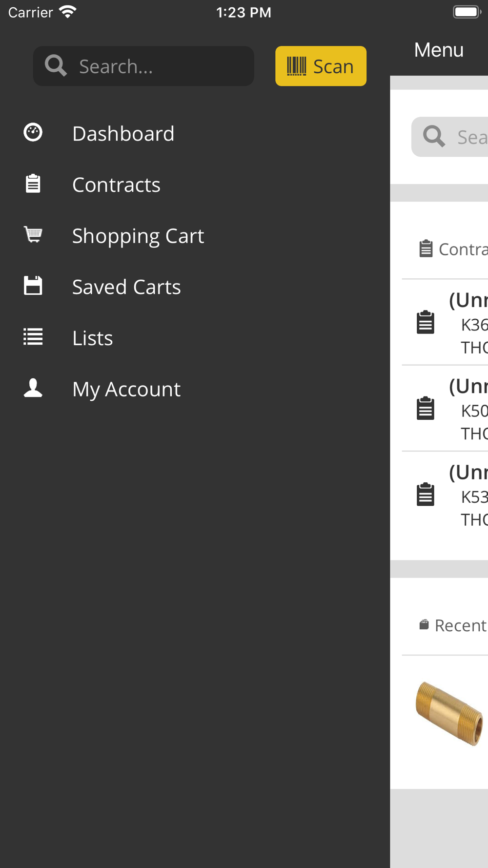Screen dimensions: 488x868
Task: Open the Lists menu entry
Action: 93,338
